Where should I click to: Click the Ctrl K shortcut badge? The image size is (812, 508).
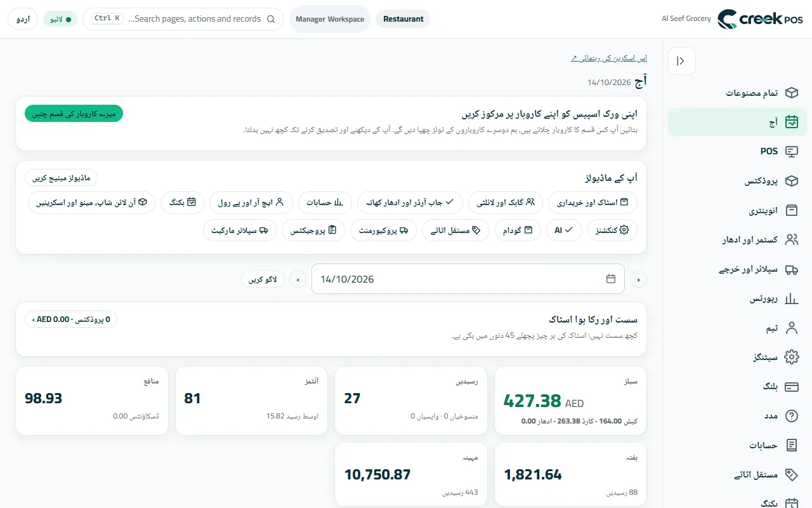coord(107,18)
